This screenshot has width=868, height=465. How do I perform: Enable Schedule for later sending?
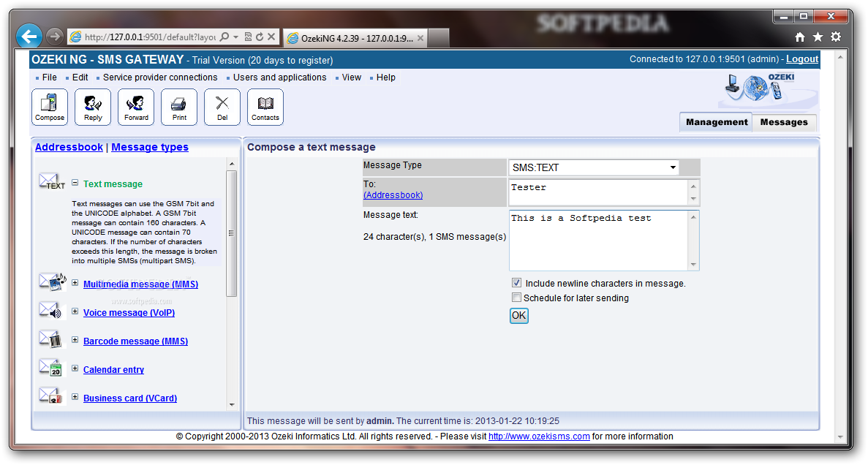tap(516, 298)
